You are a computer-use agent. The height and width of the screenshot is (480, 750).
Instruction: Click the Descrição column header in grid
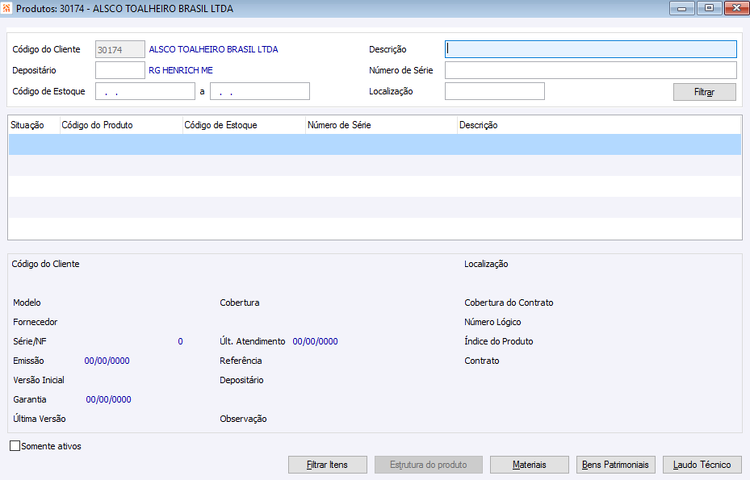(x=599, y=125)
